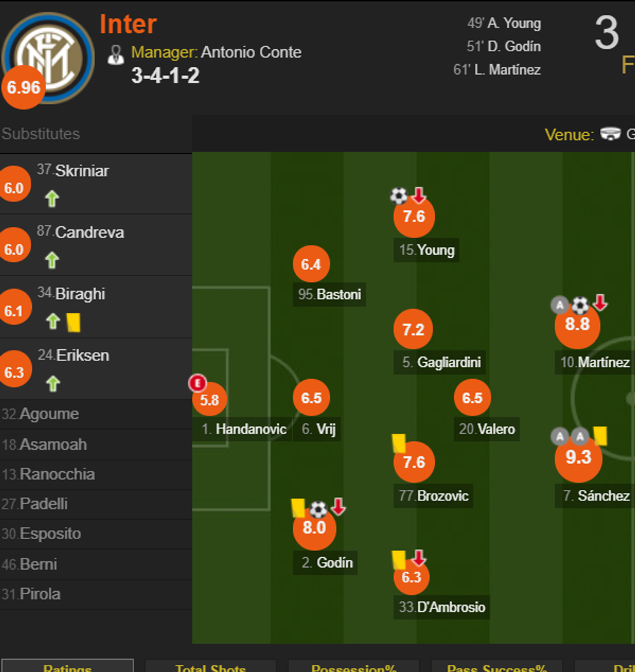Click substitute Eriksen's name

(82, 355)
